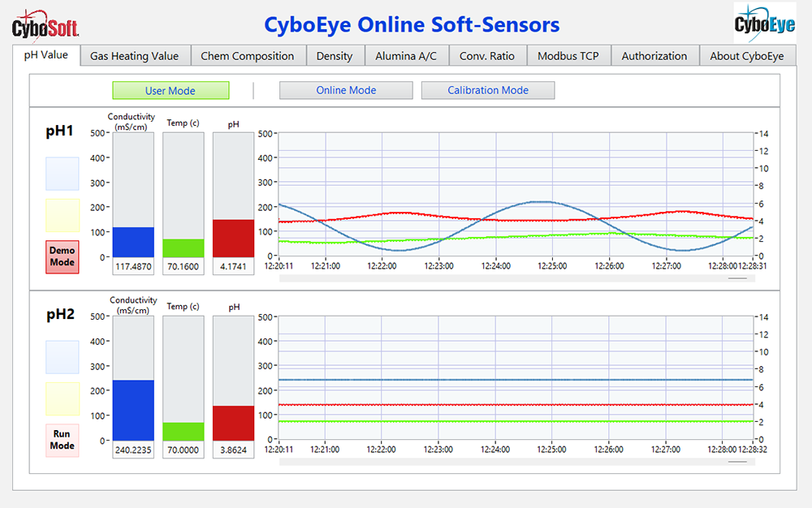Image resolution: width=812 pixels, height=508 pixels.
Task: Click pH1 red pH bar gauge
Action: [x=234, y=195]
